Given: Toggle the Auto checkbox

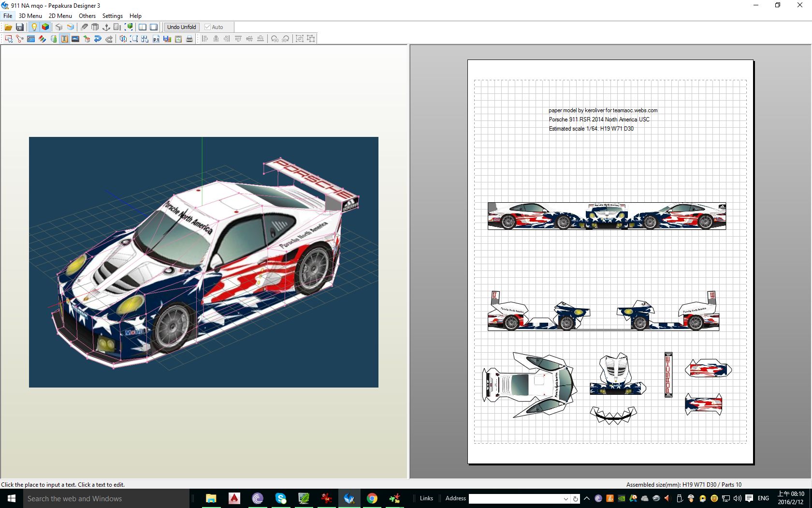Looking at the screenshot, I should coord(208,27).
